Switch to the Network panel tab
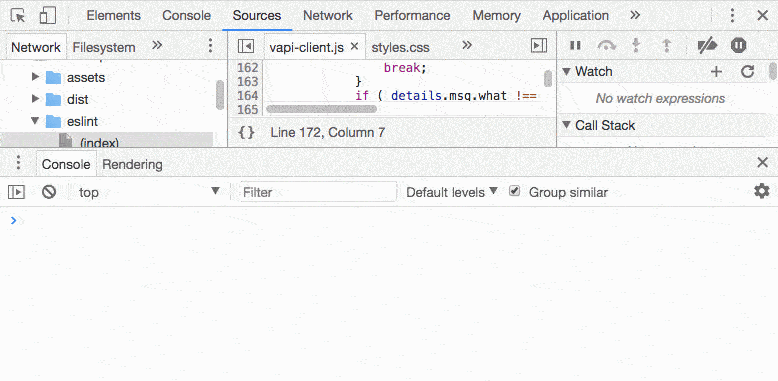 pyautogui.click(x=327, y=16)
